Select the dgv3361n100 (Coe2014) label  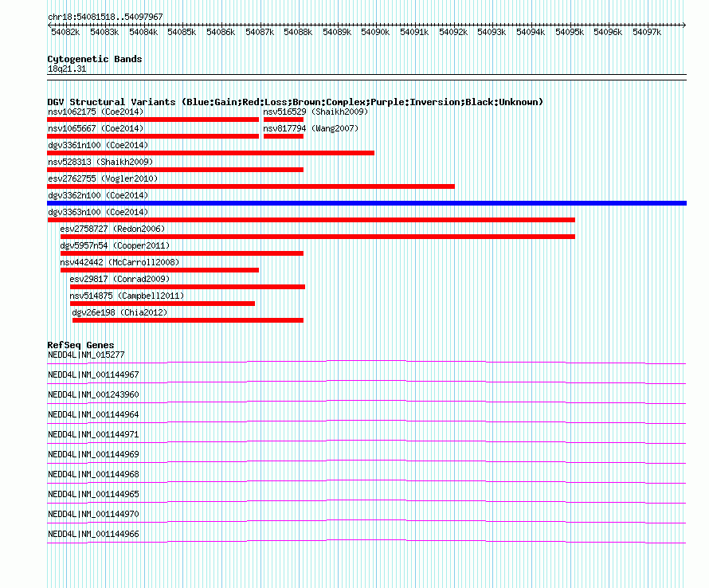[x=98, y=145]
